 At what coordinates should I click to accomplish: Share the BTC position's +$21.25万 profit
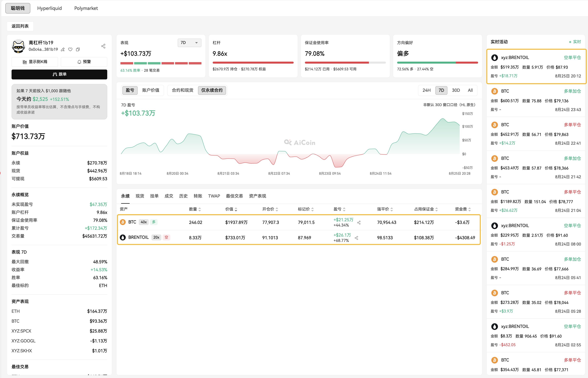point(359,223)
